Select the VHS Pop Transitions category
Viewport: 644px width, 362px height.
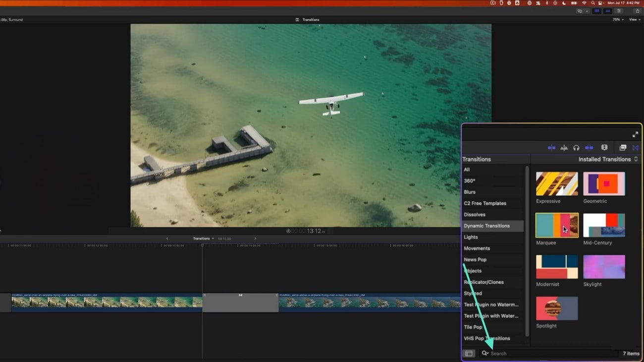(x=492, y=338)
